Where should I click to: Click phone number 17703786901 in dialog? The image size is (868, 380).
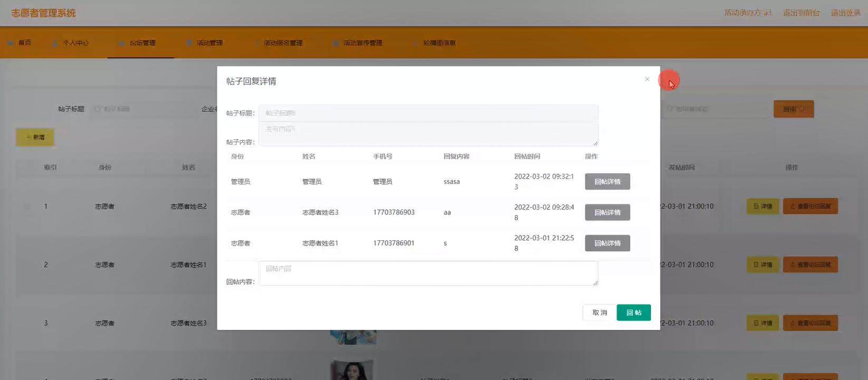394,243
